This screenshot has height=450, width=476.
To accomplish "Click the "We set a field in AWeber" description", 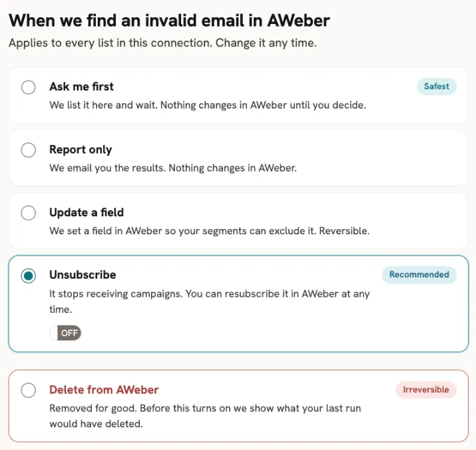I will click(x=210, y=231).
